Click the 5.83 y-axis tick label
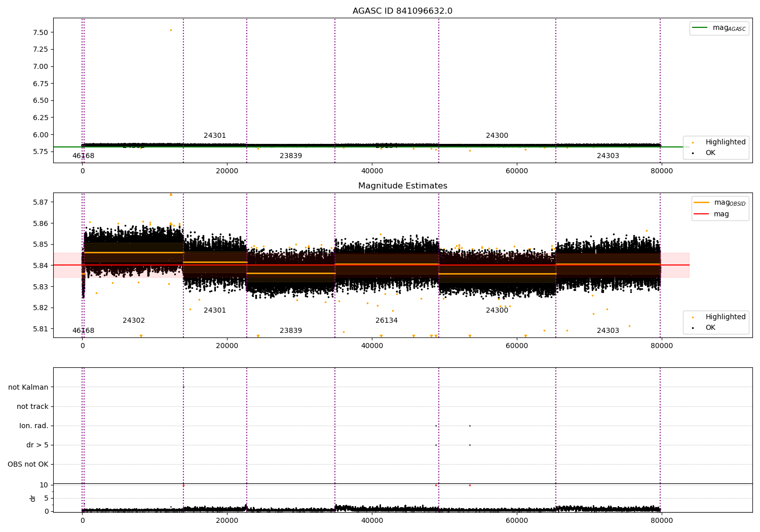760x532 pixels. click(40, 287)
